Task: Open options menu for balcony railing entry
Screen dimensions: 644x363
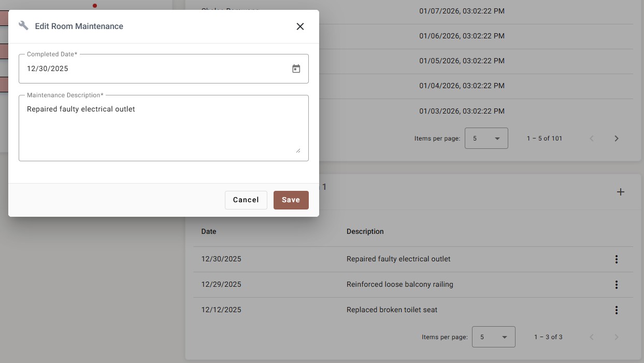Action: point(616,285)
